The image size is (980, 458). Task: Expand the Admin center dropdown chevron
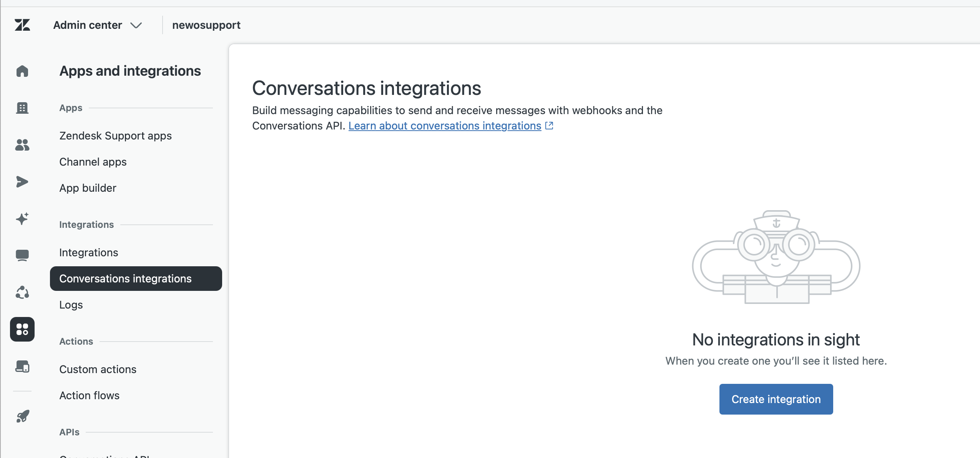pyautogui.click(x=136, y=25)
